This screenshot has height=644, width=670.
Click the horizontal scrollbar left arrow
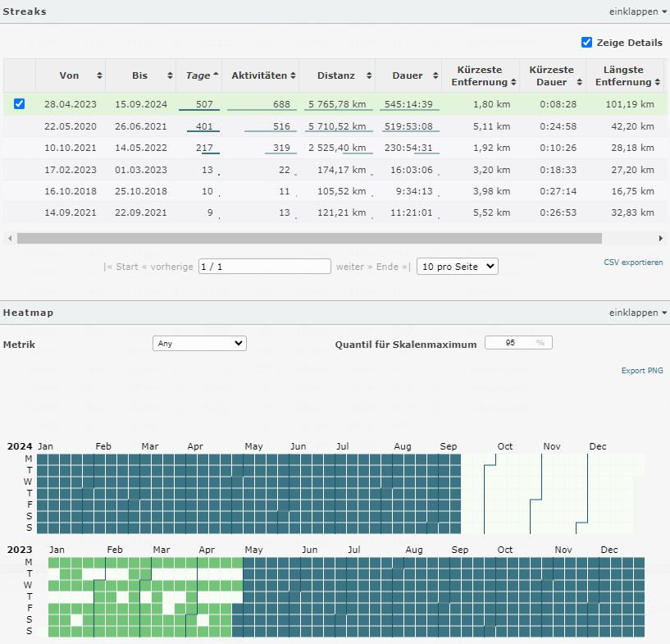(9, 238)
